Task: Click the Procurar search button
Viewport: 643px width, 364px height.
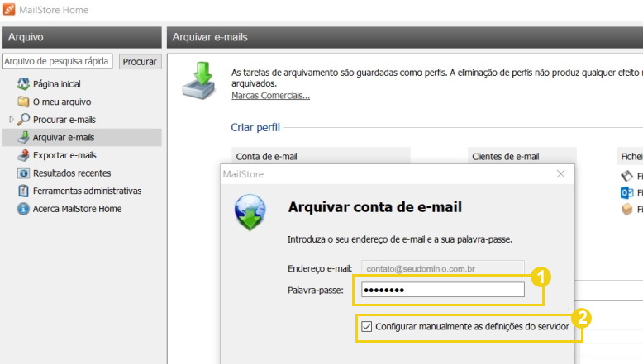Action: click(140, 61)
